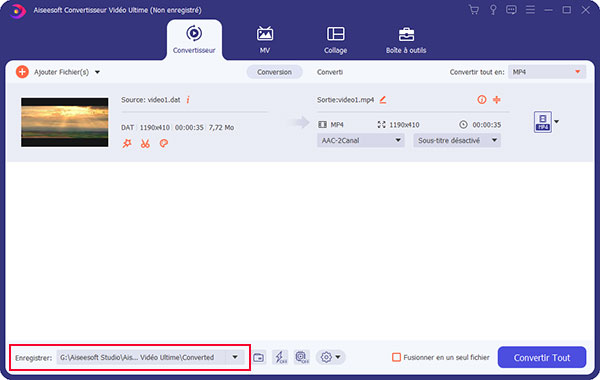Image resolution: width=600 pixels, height=380 pixels.
Task: Select the scissors cut tool
Action: (x=145, y=144)
